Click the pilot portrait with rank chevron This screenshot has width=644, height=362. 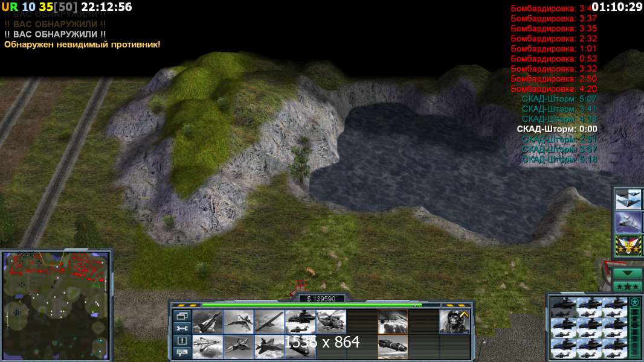(455, 322)
